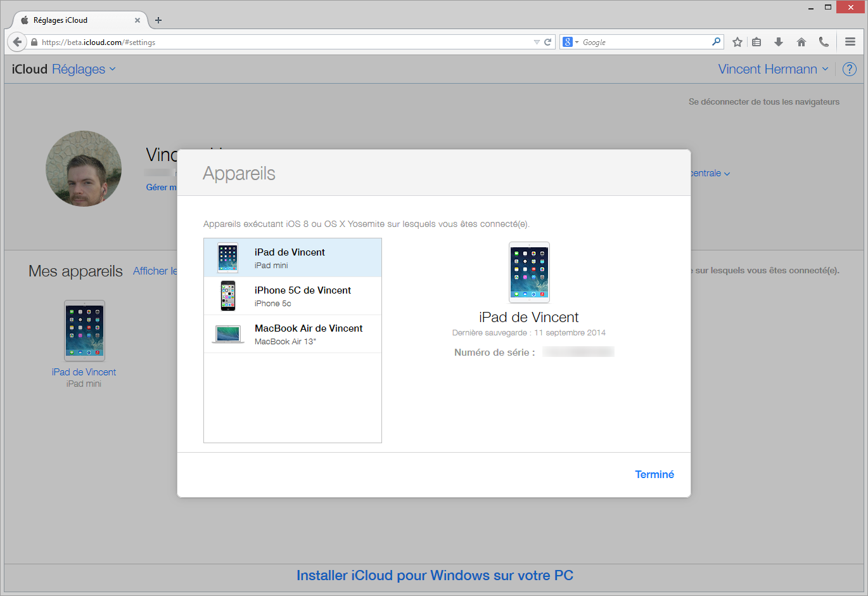Click the browser back arrow button
This screenshot has height=596, width=868.
[x=17, y=42]
